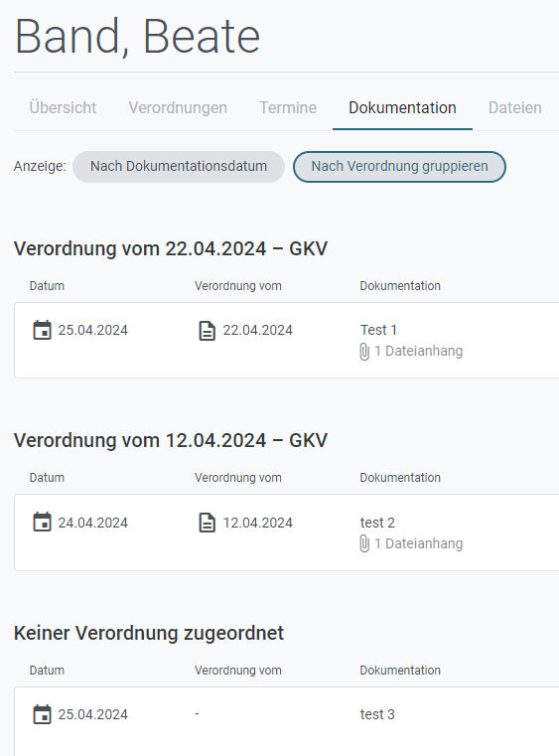
Task: Select the Nach Verordnung gruppieren chip
Action: [399, 166]
